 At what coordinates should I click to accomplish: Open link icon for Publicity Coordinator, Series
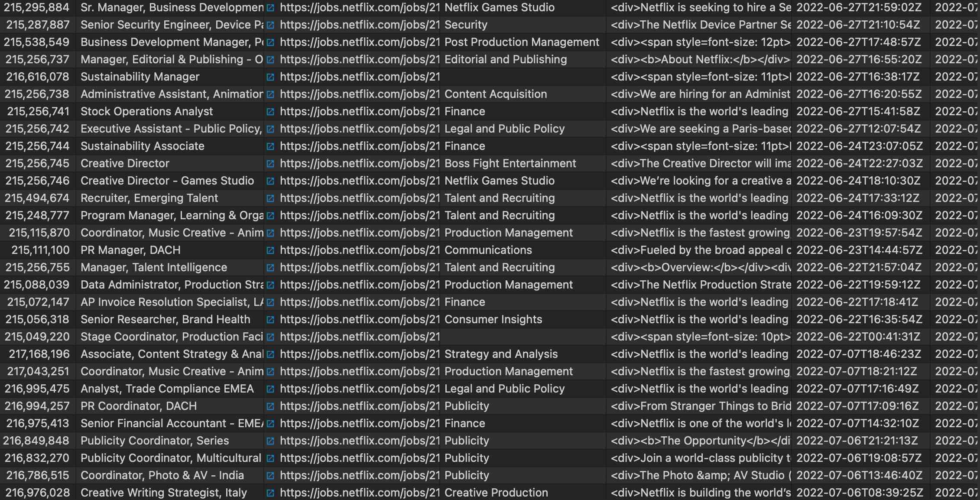pos(270,441)
